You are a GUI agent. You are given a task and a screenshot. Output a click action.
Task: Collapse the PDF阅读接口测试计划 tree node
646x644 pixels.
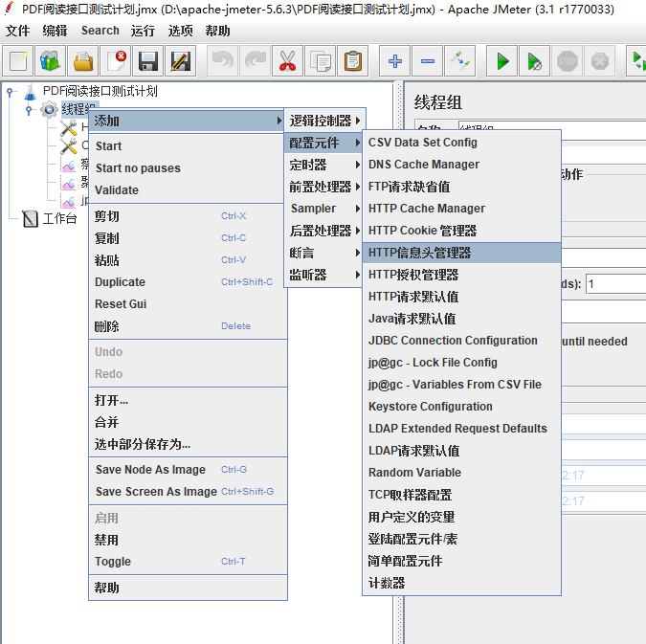[11, 92]
